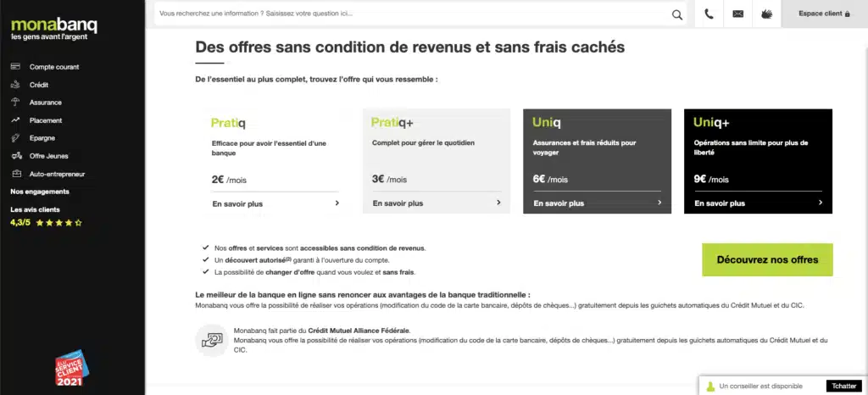Screen dimensions: 868x395
Task: Click the Placement chart icon
Action: [x=15, y=120]
